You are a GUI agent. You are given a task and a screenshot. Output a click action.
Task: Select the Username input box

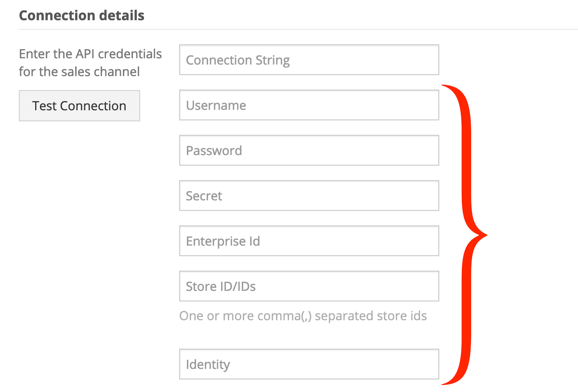(x=309, y=105)
